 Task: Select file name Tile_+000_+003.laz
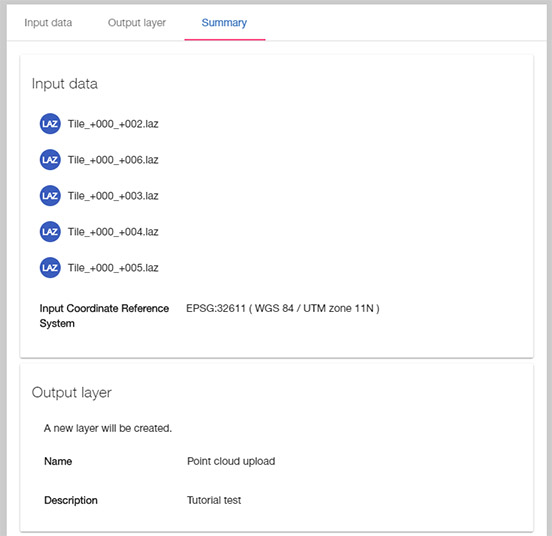[x=113, y=196]
